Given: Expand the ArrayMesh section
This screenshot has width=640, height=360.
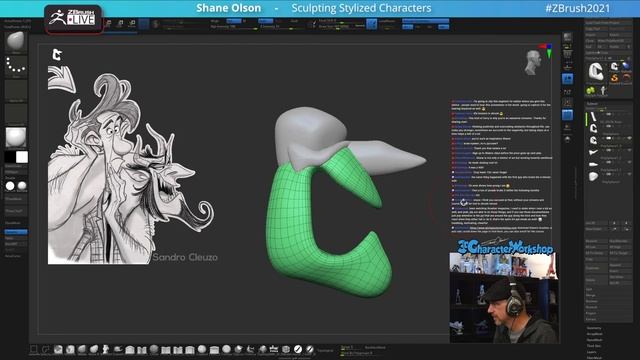Looking at the screenshot, I should tap(594, 334).
